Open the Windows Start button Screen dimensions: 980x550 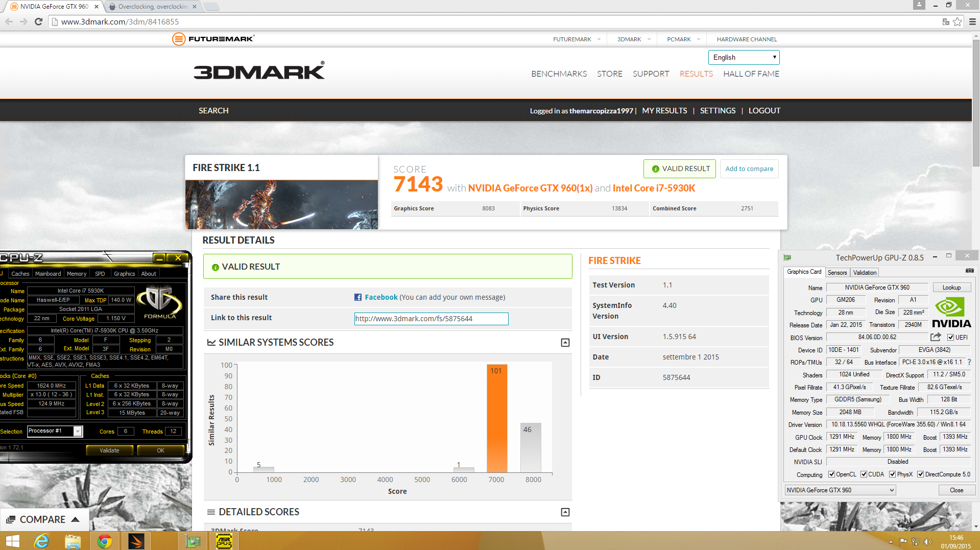tap(12, 541)
